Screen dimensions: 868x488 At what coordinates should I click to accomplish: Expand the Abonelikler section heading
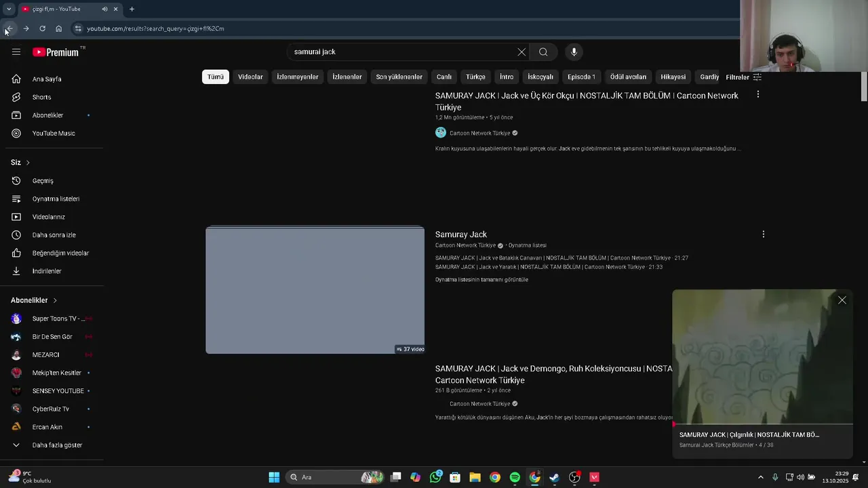34,300
